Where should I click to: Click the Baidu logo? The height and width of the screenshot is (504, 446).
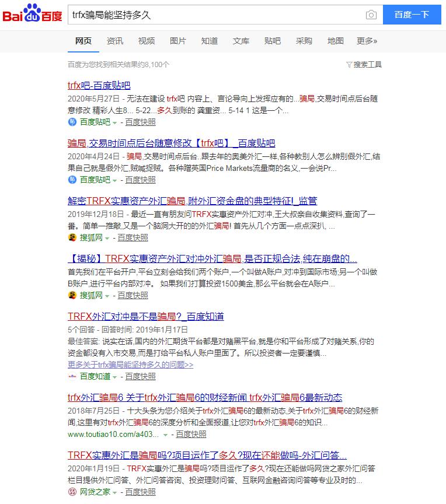(32, 13)
